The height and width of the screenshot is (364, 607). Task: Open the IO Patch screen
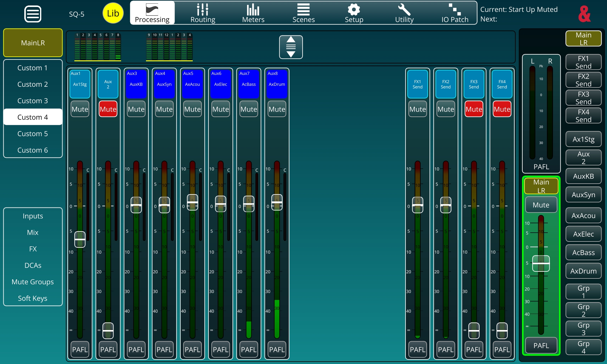455,13
